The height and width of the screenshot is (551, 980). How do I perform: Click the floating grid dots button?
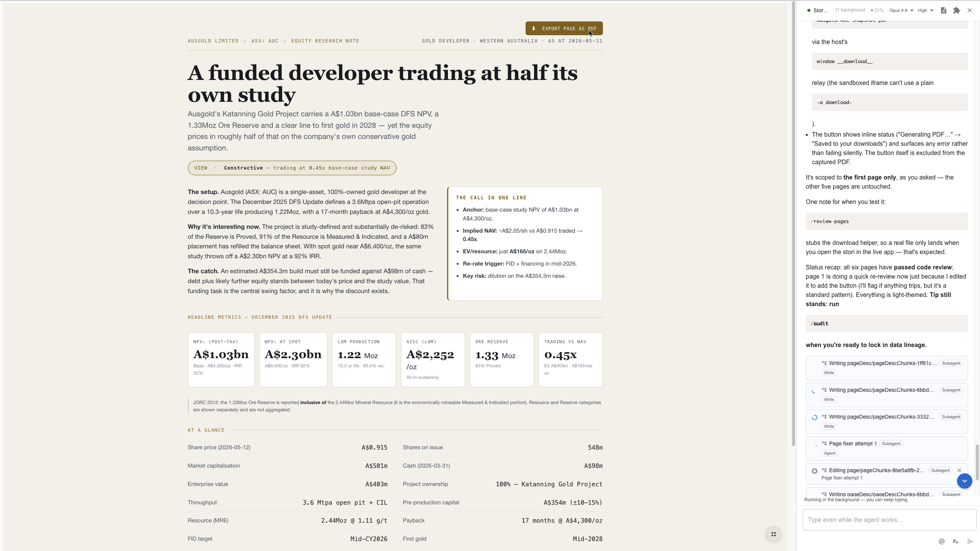(773, 534)
